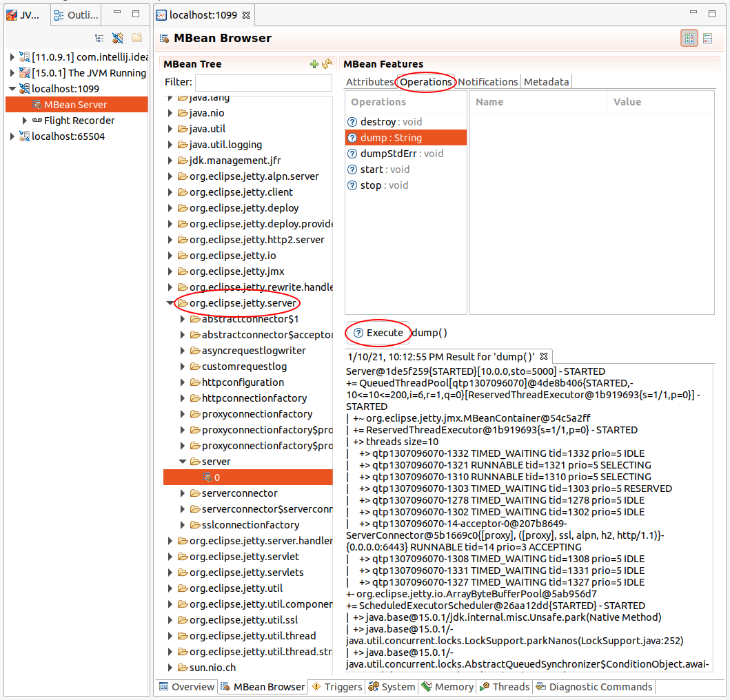Click the Flight Recorder icon
Viewport: 730px width, 700px height.
[x=37, y=120]
